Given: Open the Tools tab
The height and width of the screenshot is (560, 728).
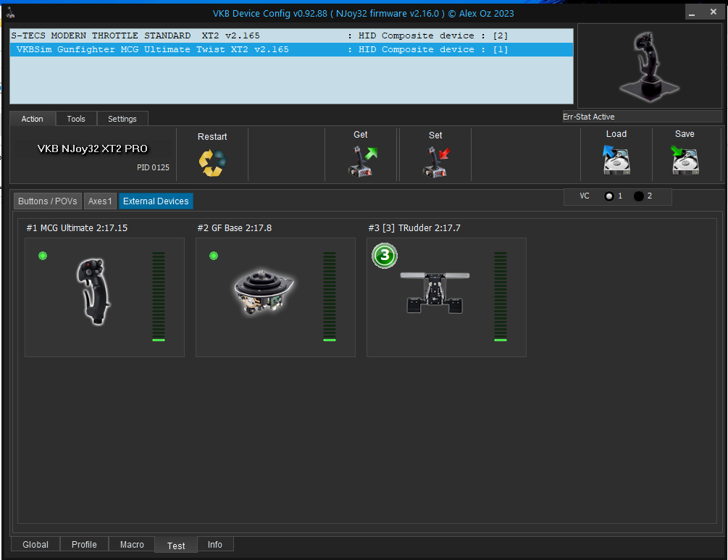Looking at the screenshot, I should (76, 119).
